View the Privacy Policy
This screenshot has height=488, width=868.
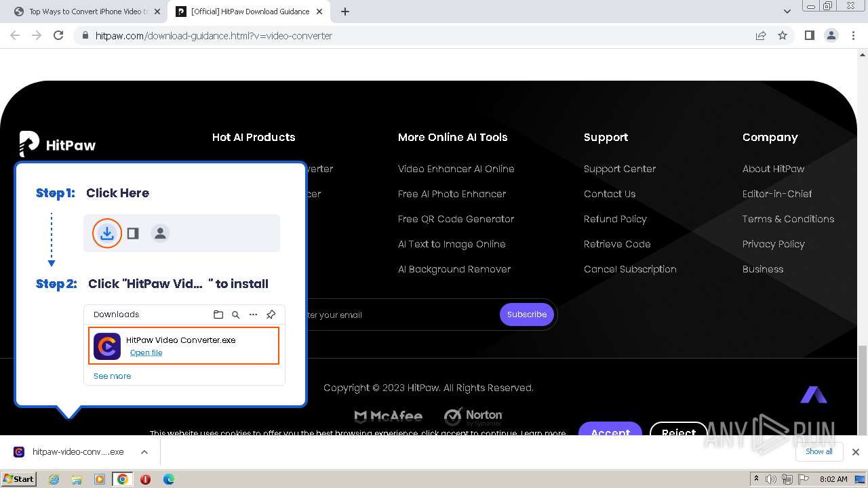773,244
